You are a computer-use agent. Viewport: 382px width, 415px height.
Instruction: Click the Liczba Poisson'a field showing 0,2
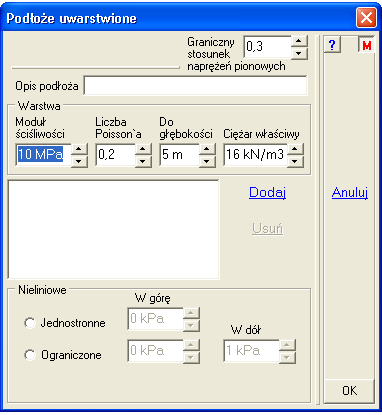point(116,155)
